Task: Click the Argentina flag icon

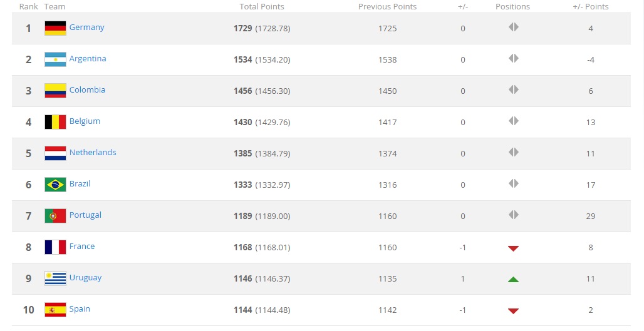Action: [56, 59]
